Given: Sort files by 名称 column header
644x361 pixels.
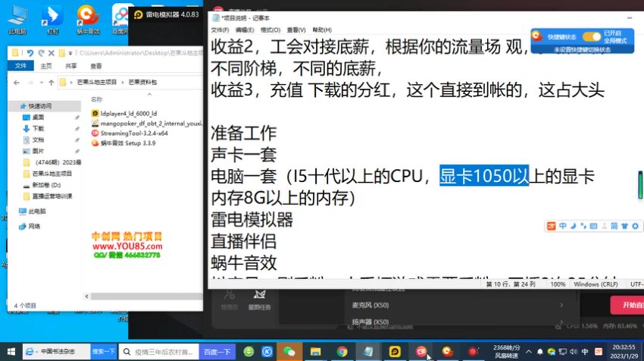Looking at the screenshot, I should tap(96, 99).
